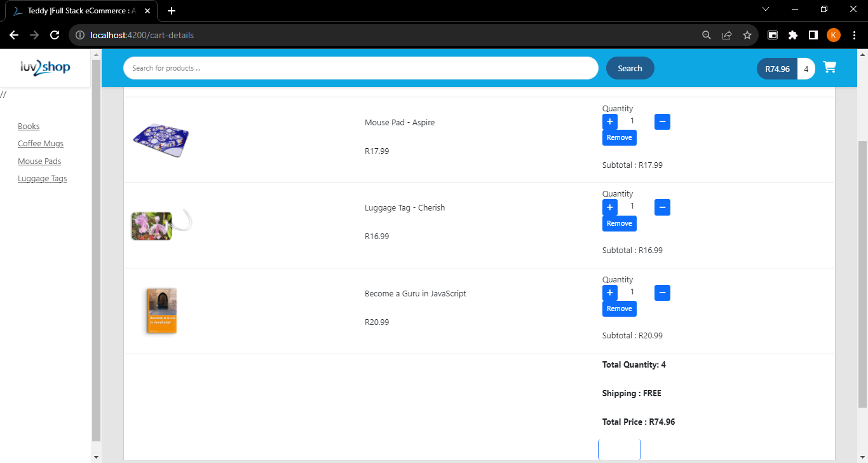Select the Books category link
This screenshot has width=868, height=463.
(29, 127)
